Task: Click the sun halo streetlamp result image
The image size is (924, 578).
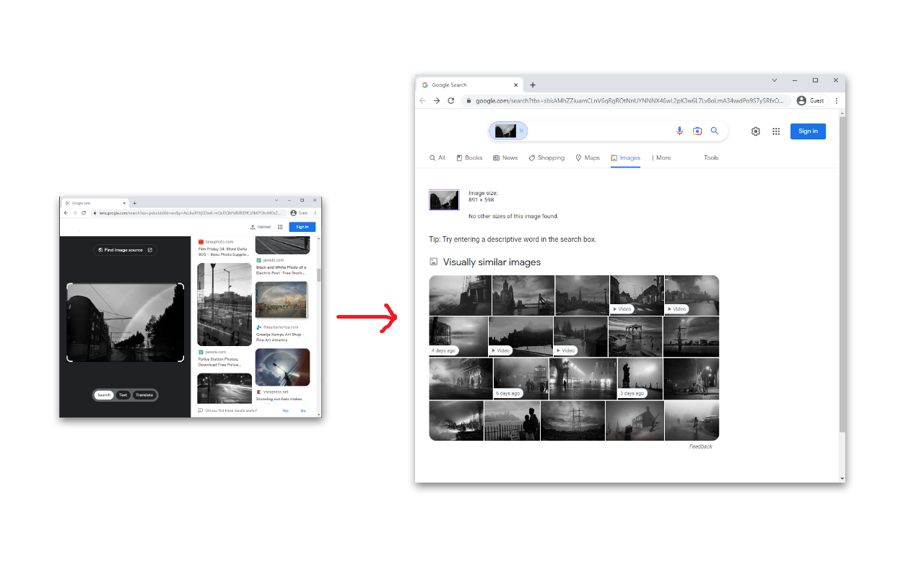Action: [x=282, y=367]
